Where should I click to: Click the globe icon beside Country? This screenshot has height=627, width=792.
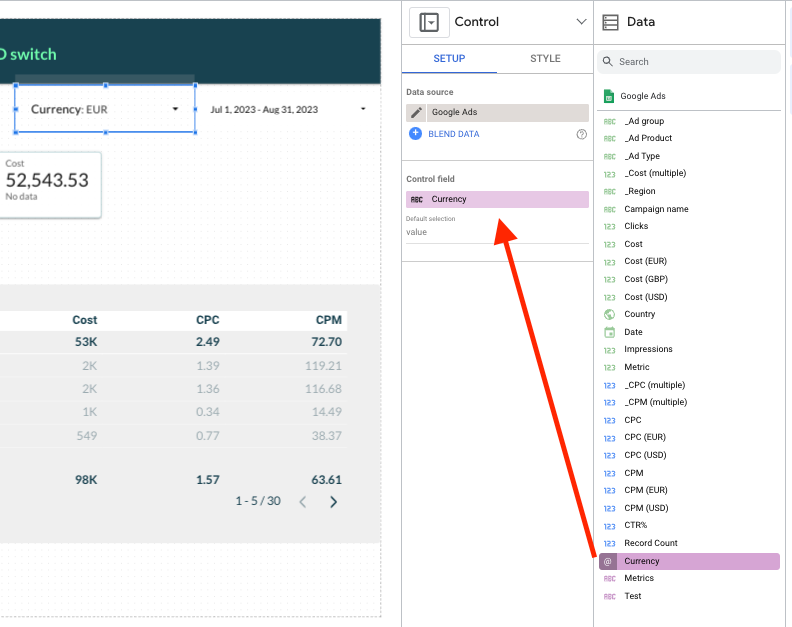click(x=610, y=314)
